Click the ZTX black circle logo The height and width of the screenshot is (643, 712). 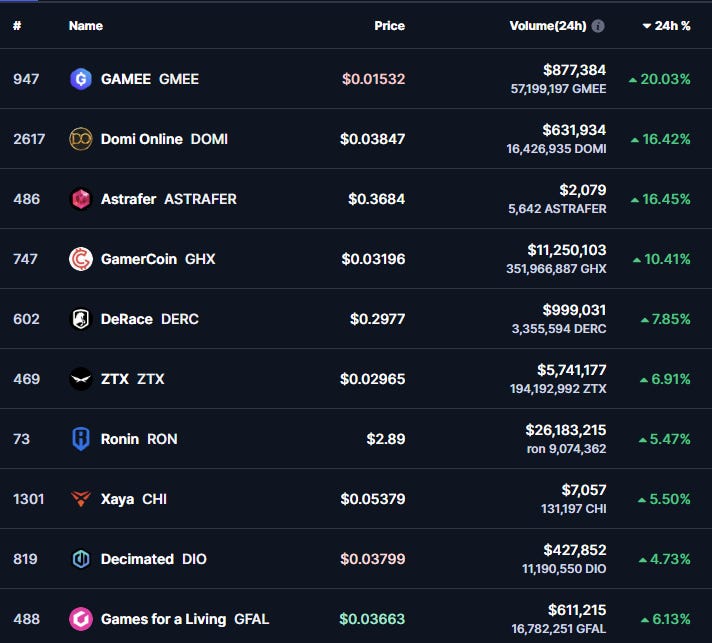(x=81, y=379)
